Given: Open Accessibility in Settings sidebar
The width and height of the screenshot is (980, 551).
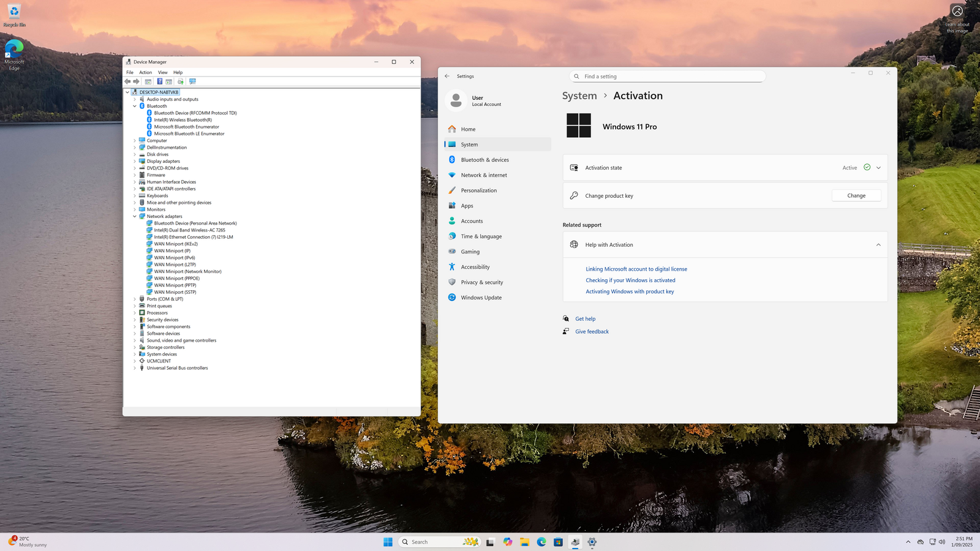Looking at the screenshot, I should [497, 267].
